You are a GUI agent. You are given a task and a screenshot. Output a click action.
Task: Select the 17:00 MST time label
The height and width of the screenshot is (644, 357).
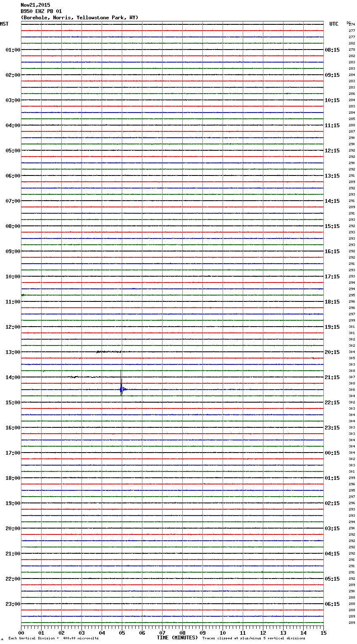(13, 453)
